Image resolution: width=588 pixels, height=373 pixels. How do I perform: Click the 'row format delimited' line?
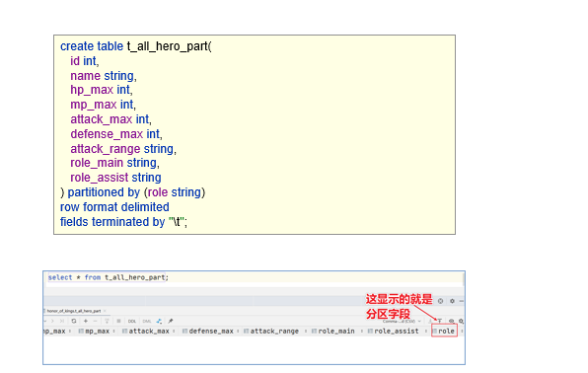pos(114,207)
